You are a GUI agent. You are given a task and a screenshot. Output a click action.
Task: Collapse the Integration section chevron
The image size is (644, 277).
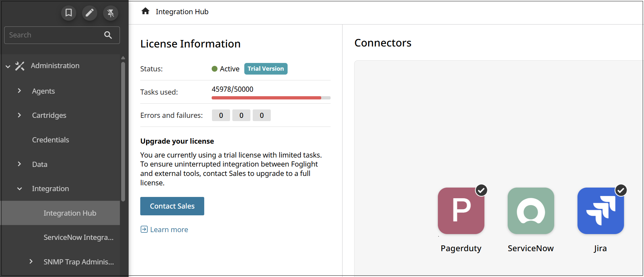coord(19,189)
